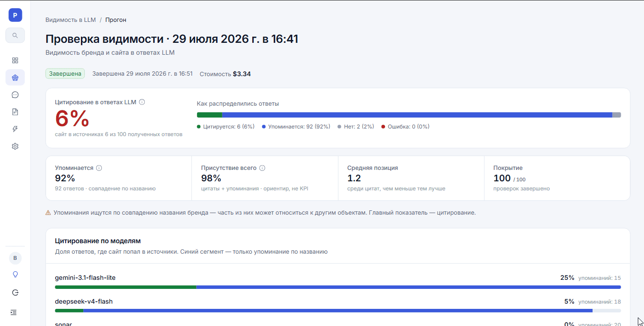Click the gray Нет segment of distribution bar
644x326 pixels.
[616, 115]
